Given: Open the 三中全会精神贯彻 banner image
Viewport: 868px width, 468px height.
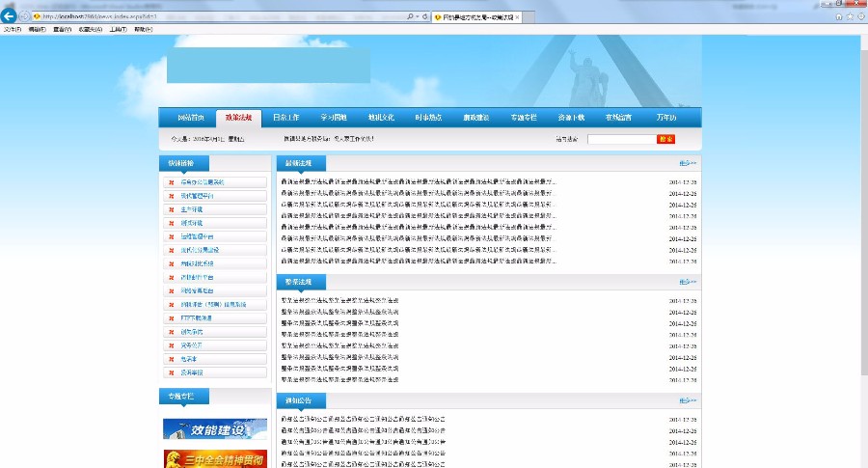Looking at the screenshot, I should pos(215,458).
